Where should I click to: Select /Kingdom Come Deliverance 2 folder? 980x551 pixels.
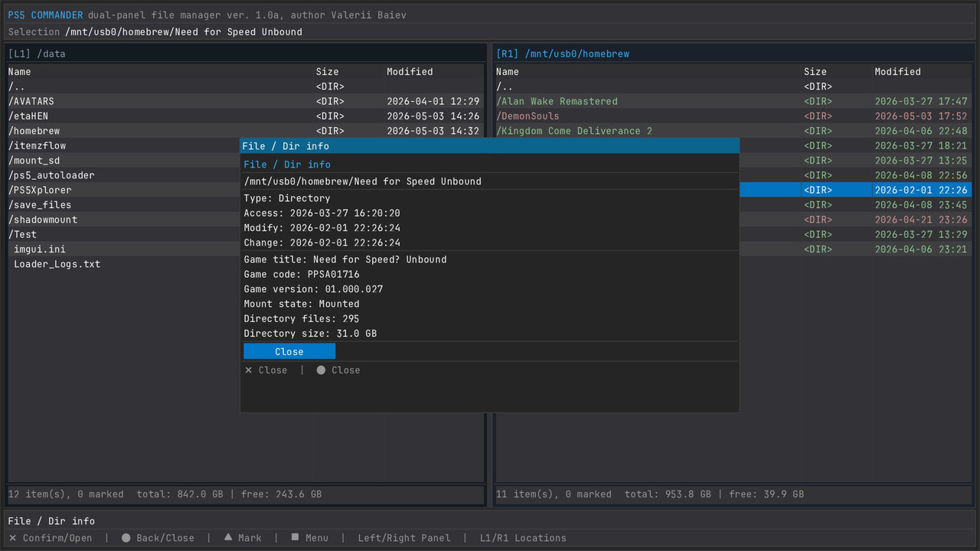pos(733,131)
